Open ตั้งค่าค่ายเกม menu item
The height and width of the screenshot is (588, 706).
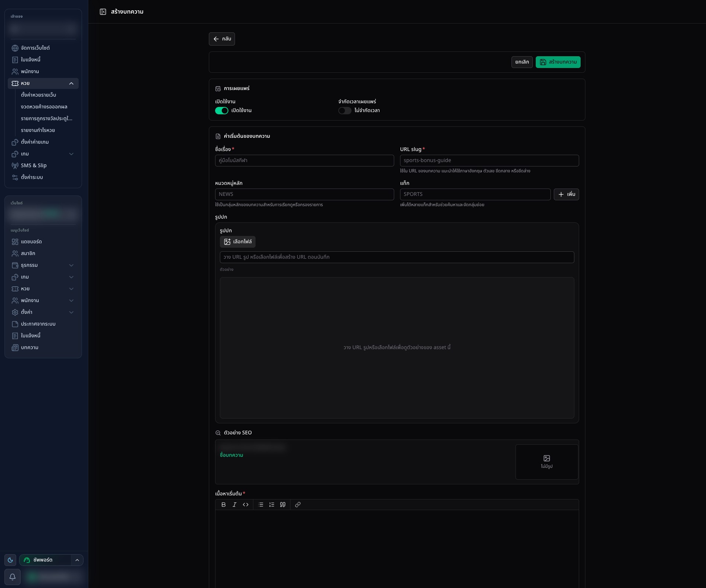[43, 142]
